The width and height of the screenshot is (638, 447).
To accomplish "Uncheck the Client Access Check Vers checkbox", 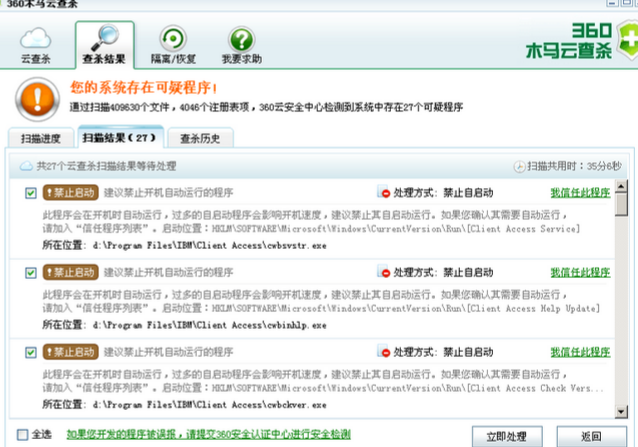I will click(x=31, y=352).
